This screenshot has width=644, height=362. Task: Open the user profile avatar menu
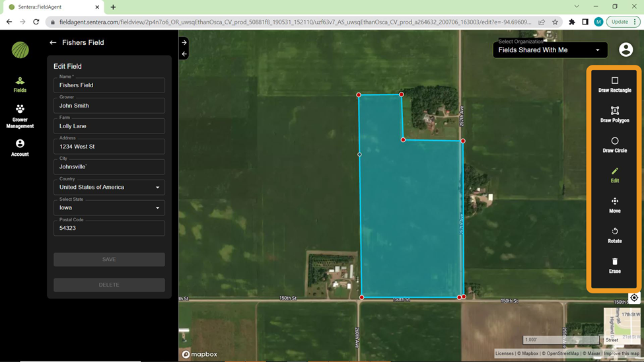point(626,50)
